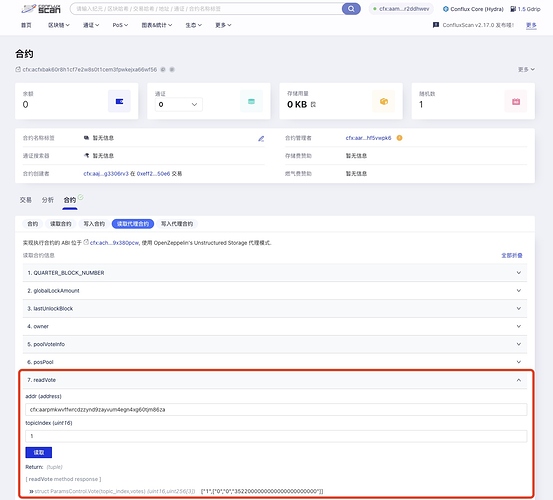Open the PoS menu
553x500 pixels.
point(120,25)
